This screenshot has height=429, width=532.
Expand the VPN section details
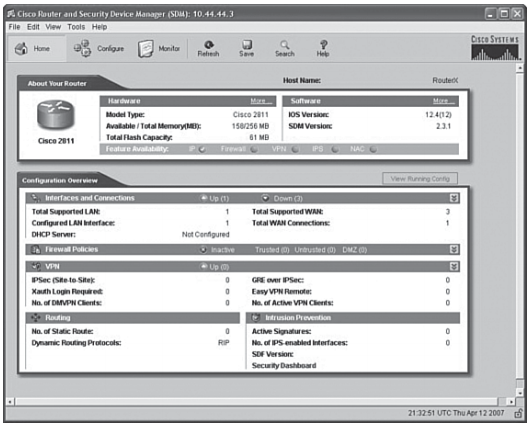coord(454,267)
